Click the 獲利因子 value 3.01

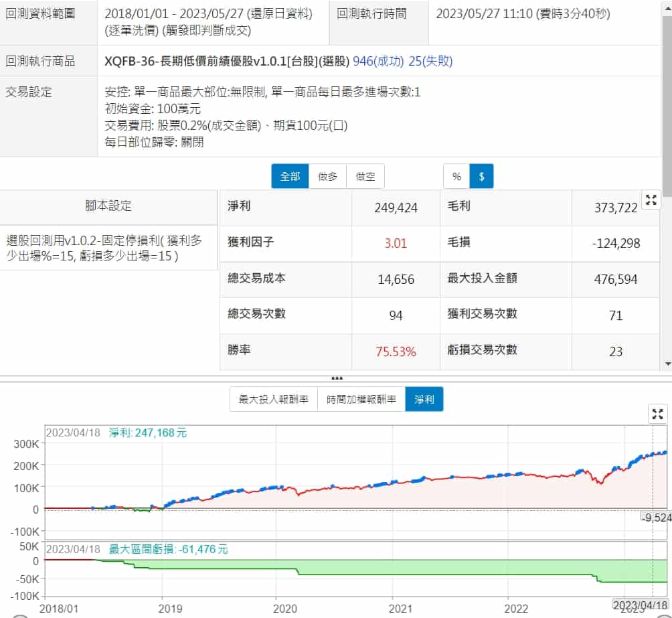click(396, 243)
